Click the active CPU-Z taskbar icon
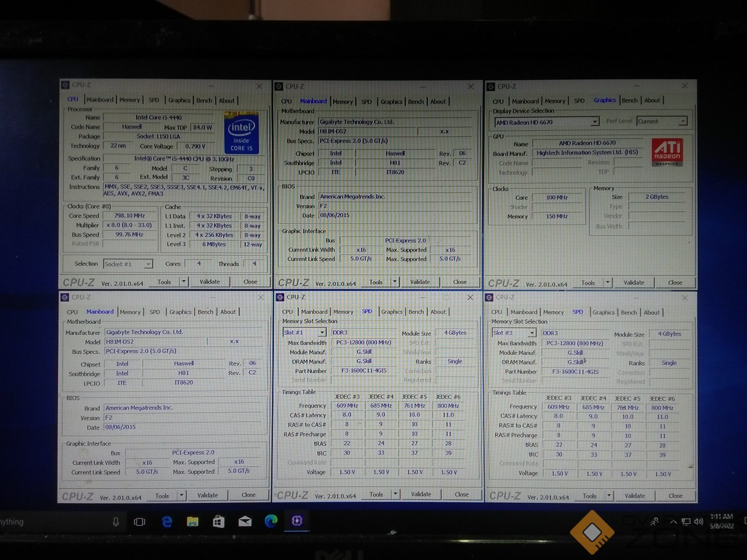Viewport: 747px width, 560px height. [297, 521]
